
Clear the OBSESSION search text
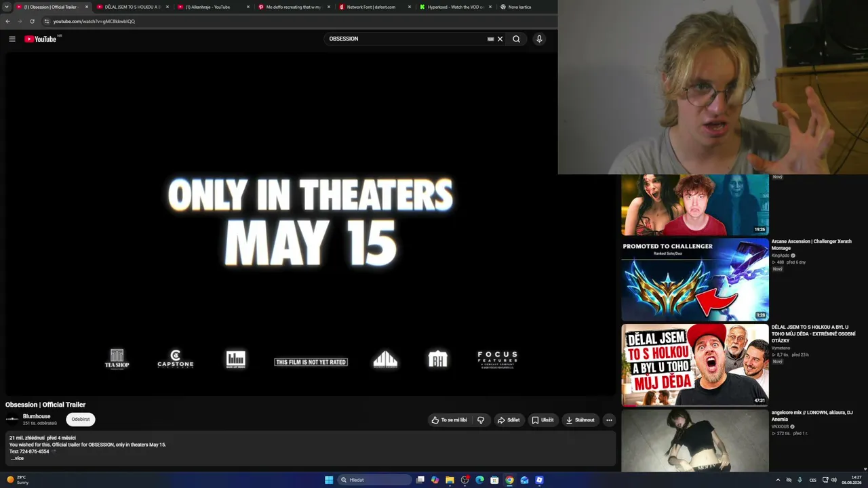[x=500, y=39]
